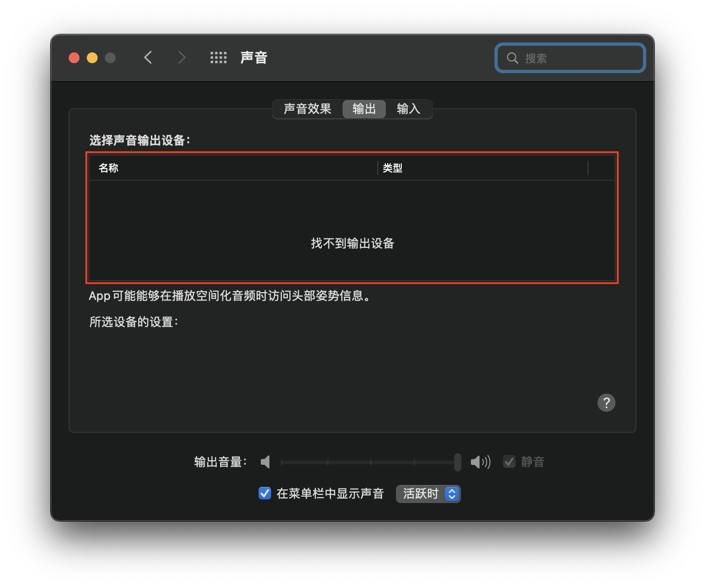Screen dimensions: 705x588
Task: Click the forward arrow in the toolbar
Action: (182, 58)
